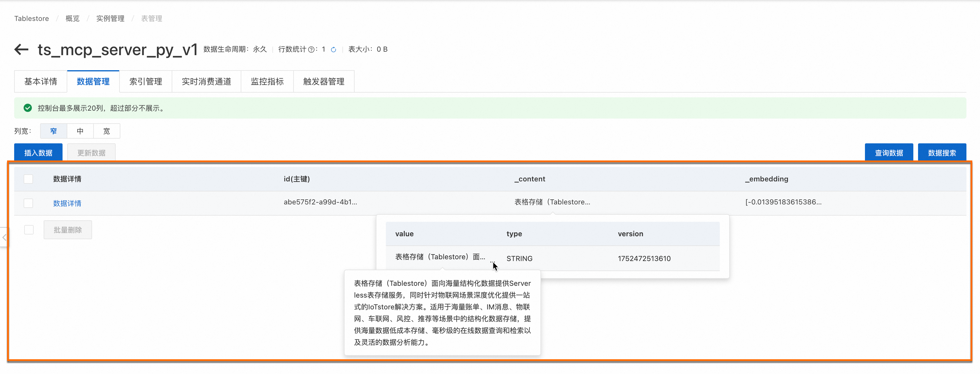Click the row count help question icon
Screen dimensions: 980x374
tap(311, 50)
